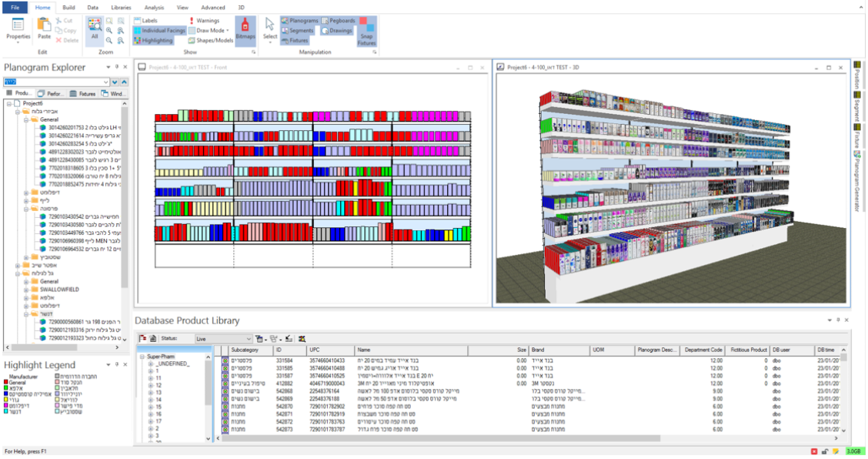
Task: Expand library node 11
Action: tap(151, 378)
